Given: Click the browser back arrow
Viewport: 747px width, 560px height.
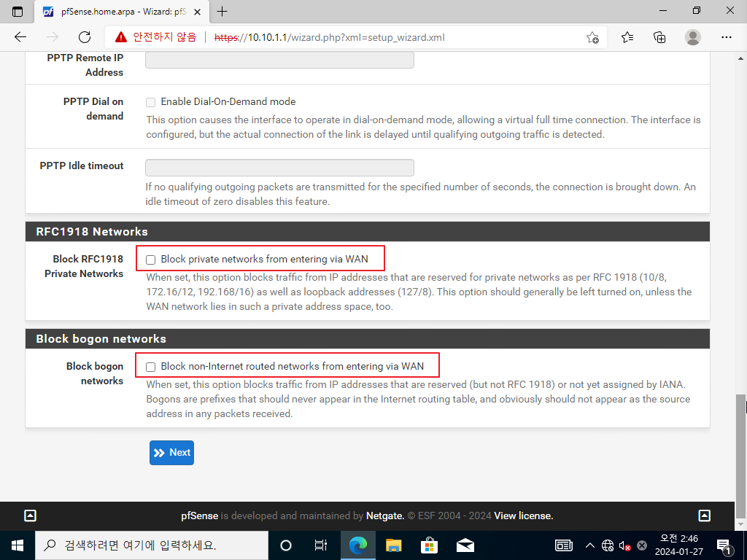Looking at the screenshot, I should click(20, 37).
